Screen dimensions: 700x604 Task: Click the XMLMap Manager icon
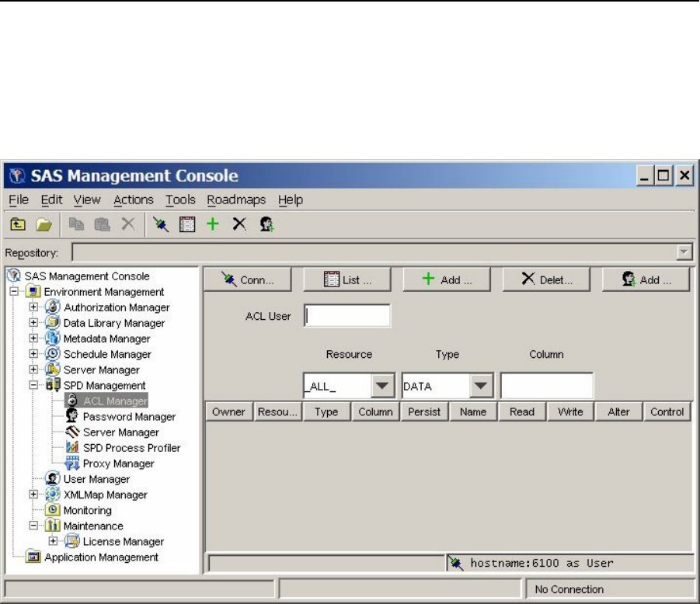[53, 495]
